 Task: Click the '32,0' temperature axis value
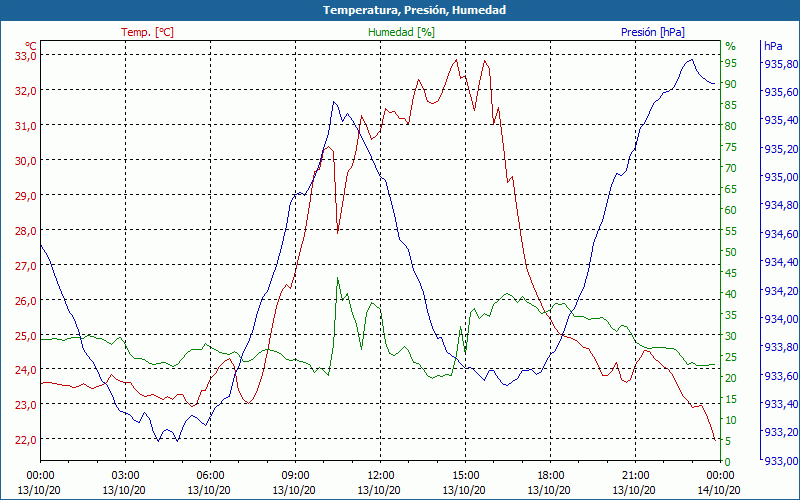coord(26,91)
